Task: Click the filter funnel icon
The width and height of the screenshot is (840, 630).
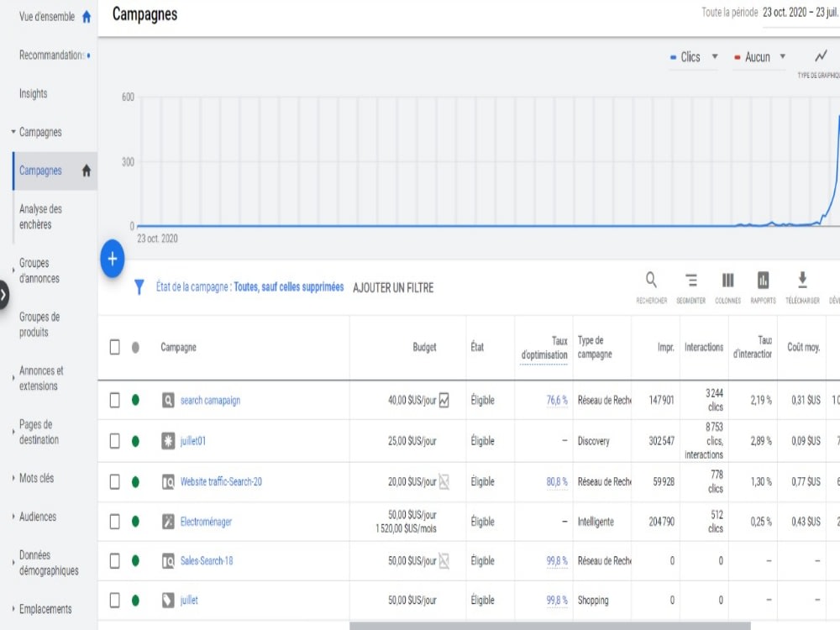Action: (139, 287)
